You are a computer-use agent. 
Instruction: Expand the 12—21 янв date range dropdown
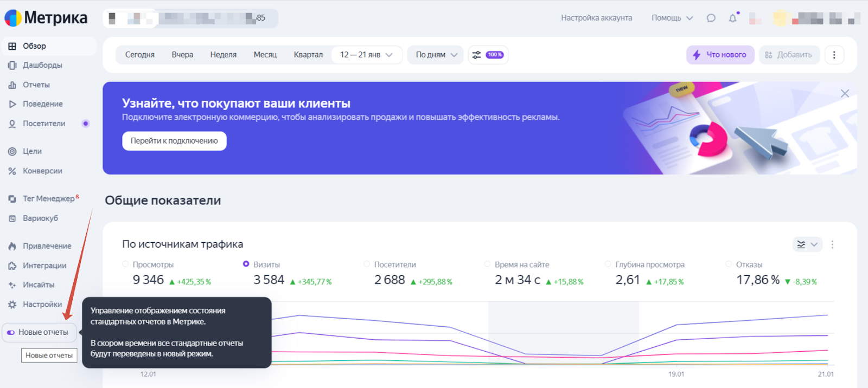(366, 55)
